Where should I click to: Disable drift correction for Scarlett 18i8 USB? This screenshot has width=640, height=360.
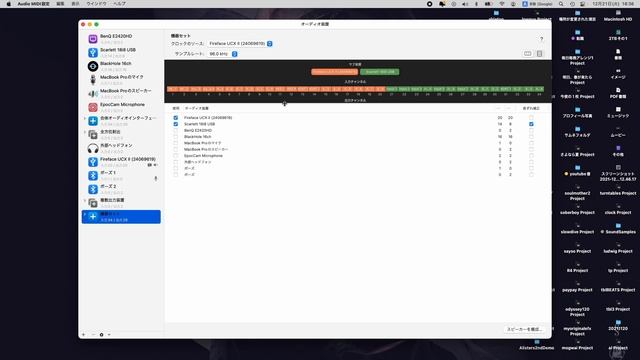[x=531, y=124]
